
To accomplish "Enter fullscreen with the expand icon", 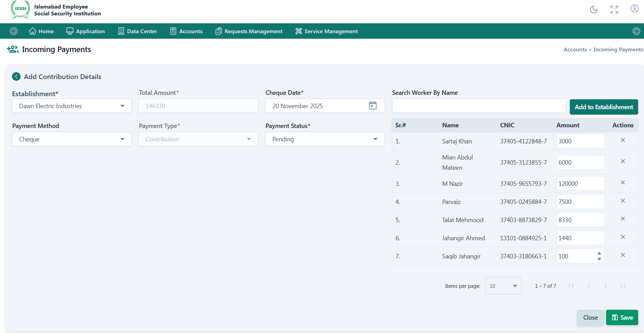I will [x=614, y=10].
